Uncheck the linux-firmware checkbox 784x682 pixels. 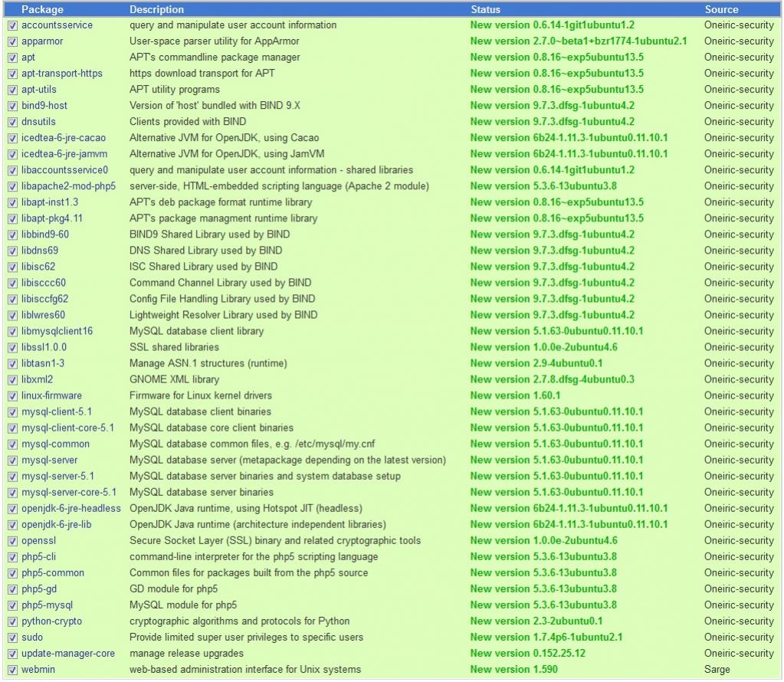(x=12, y=396)
